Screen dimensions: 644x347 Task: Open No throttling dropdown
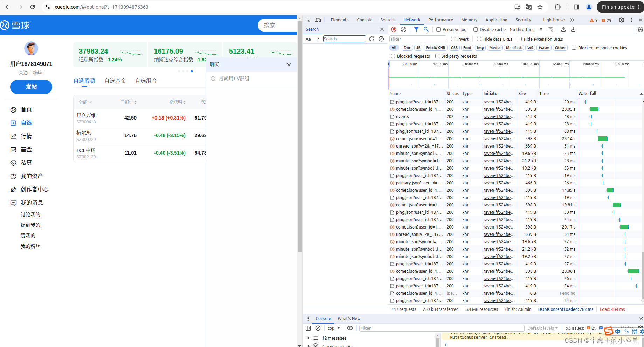point(526,29)
